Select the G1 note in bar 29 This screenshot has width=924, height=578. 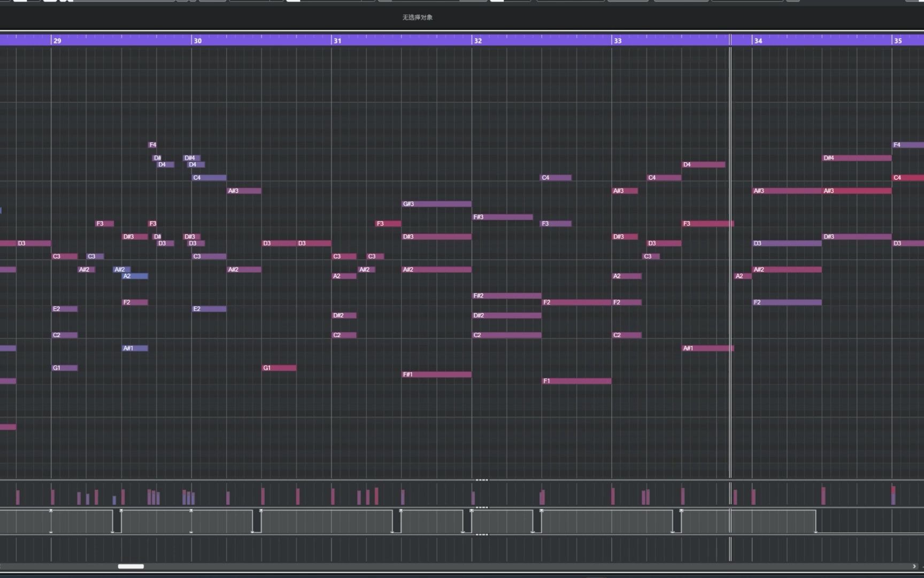(65, 368)
